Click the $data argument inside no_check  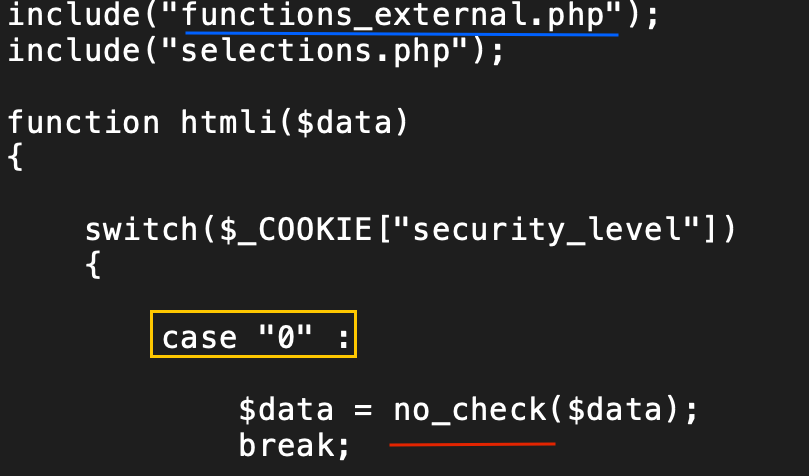click(x=614, y=410)
